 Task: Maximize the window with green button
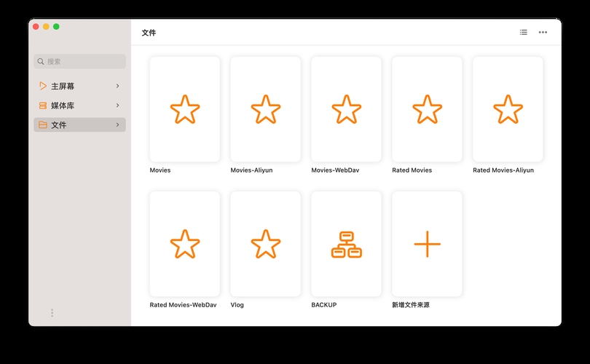[56, 26]
